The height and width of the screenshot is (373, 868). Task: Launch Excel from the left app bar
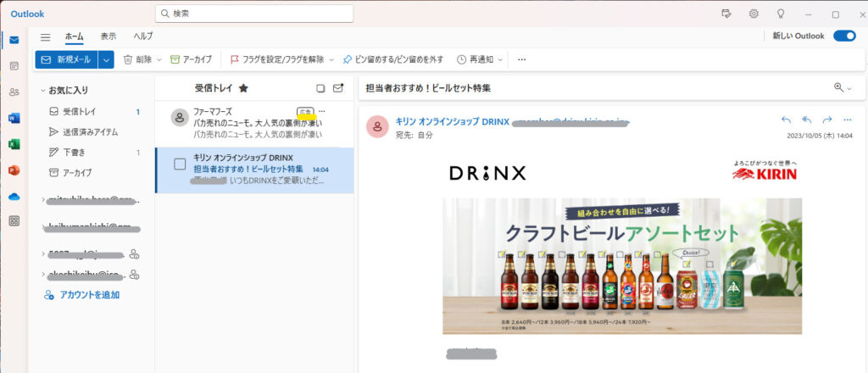tap(14, 144)
